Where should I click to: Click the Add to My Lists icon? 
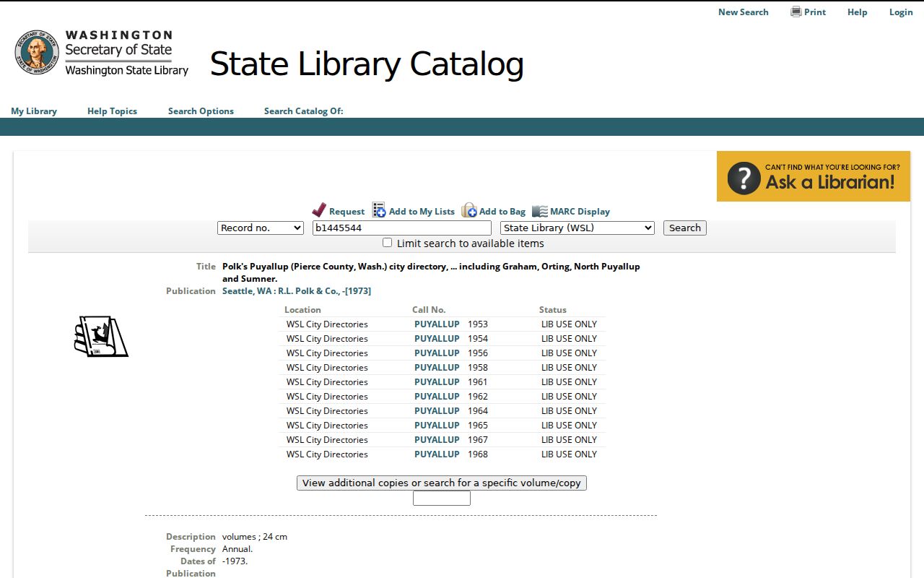(x=379, y=210)
